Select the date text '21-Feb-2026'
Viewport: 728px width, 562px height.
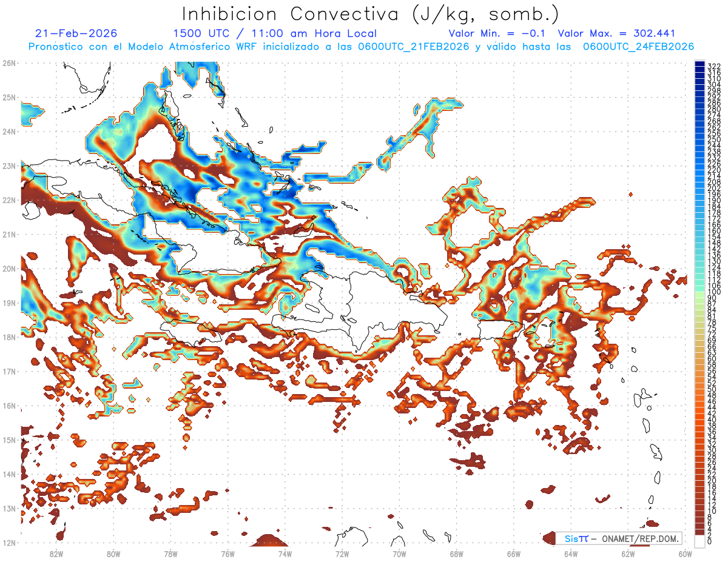pos(76,33)
